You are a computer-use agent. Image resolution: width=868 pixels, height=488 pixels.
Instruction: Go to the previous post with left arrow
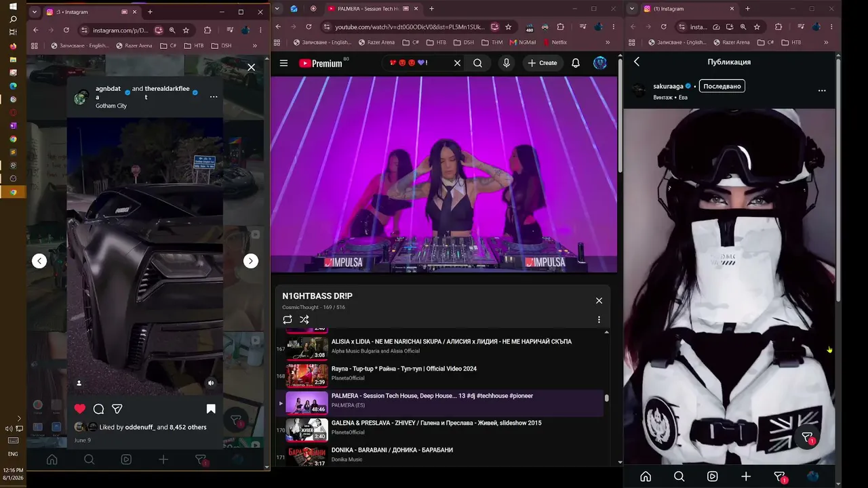pos(39,261)
